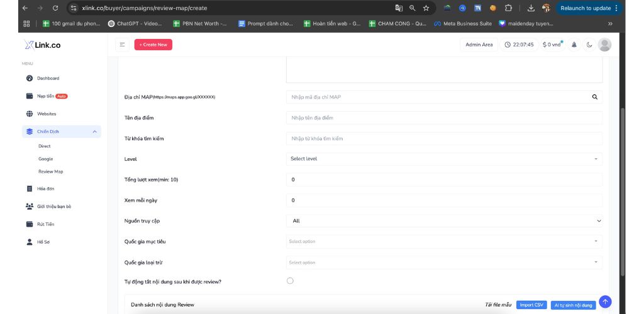Click the Admin Area button

(479, 45)
